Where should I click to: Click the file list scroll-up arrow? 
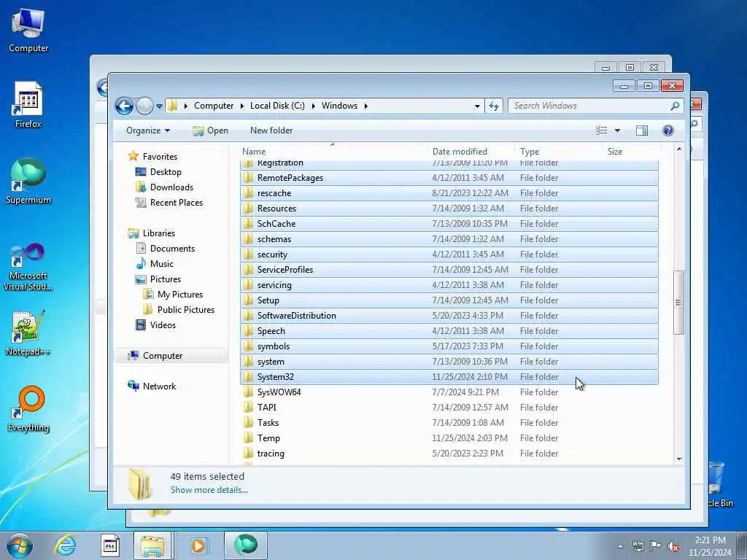tap(679, 149)
